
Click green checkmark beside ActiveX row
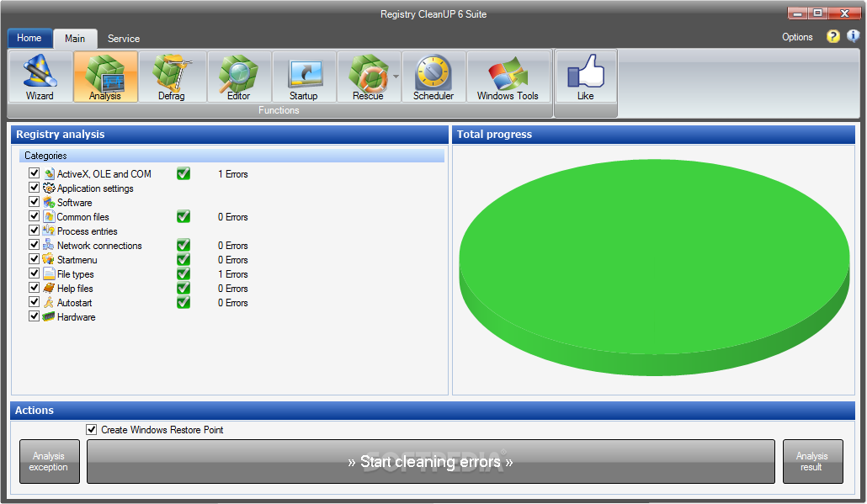tap(184, 173)
